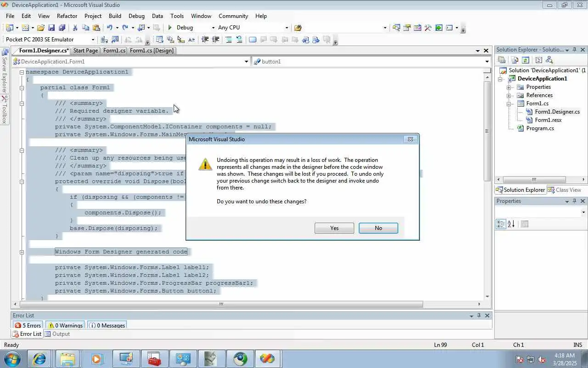Toggle Alphabetical sort in Properties panel
Viewport: 588px width, 368px height.
[511, 224]
